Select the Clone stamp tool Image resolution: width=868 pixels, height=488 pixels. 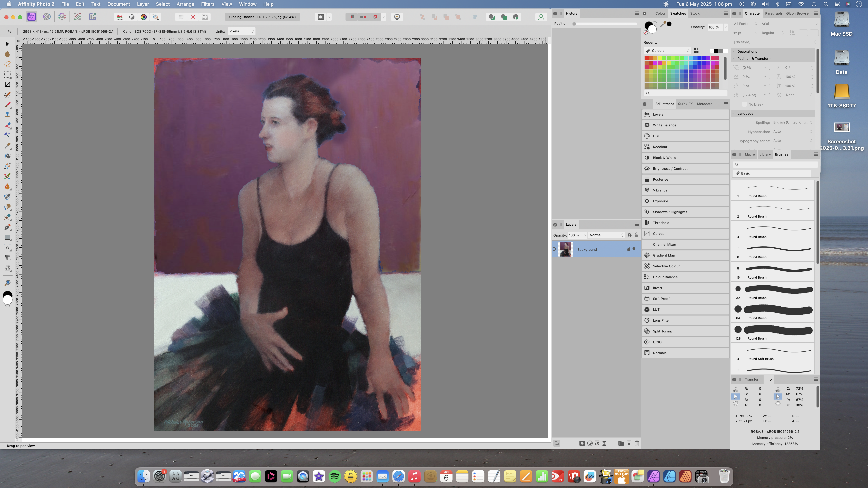click(x=7, y=115)
